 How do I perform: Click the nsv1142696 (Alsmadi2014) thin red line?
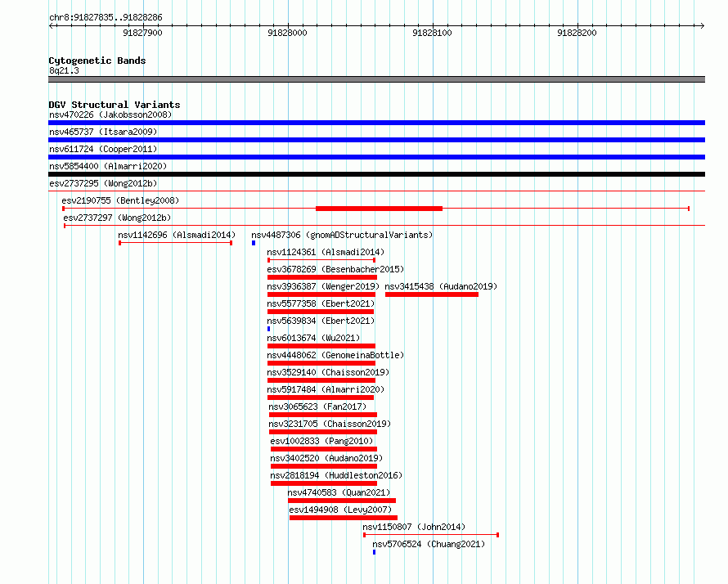pyautogui.click(x=176, y=243)
